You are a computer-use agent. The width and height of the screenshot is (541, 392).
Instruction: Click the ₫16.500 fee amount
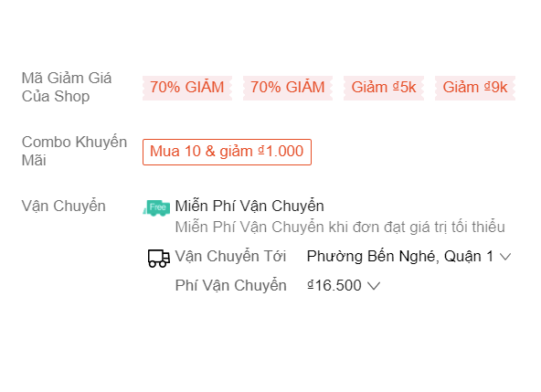(x=334, y=285)
